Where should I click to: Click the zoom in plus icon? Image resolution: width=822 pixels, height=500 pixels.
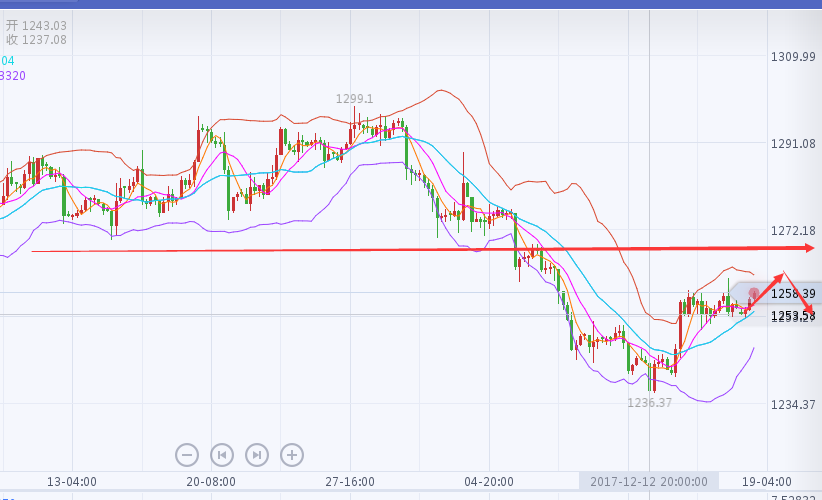click(291, 455)
